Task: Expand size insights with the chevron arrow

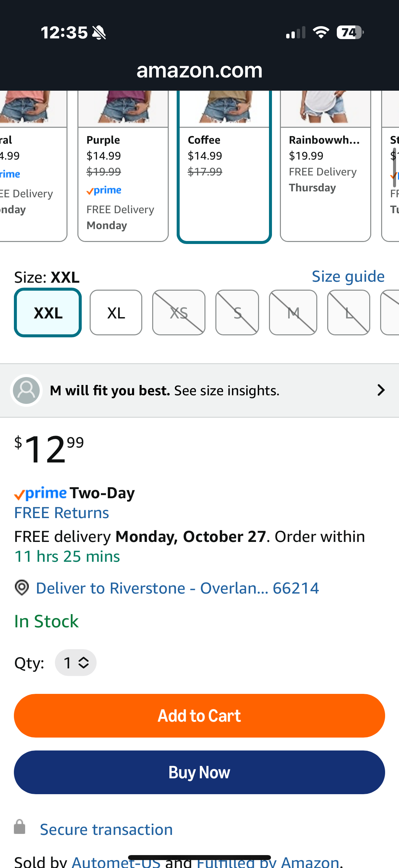Action: click(x=381, y=390)
